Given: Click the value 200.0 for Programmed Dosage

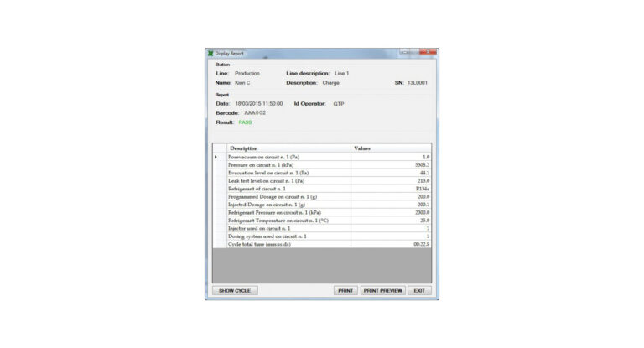Looking at the screenshot, I should [423, 197].
